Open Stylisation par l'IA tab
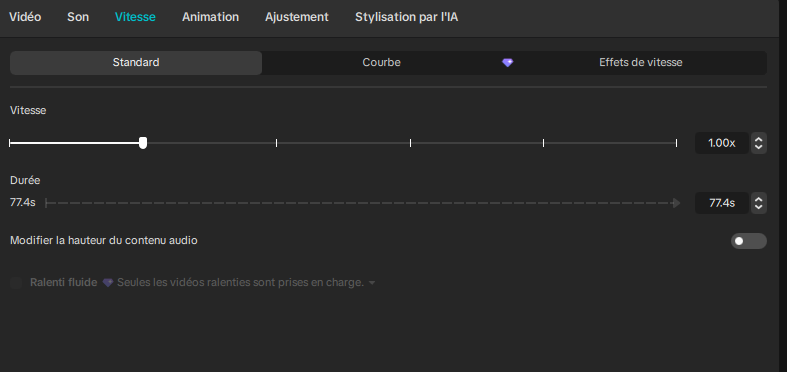 pos(407,17)
